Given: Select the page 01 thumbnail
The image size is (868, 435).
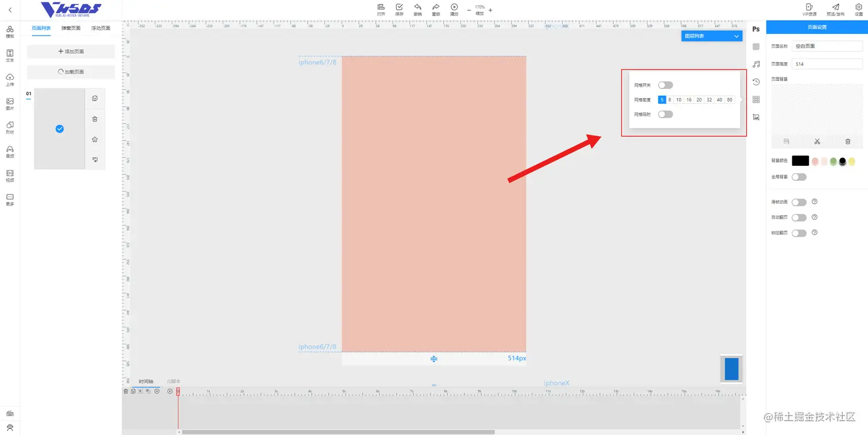Looking at the screenshot, I should 59,129.
